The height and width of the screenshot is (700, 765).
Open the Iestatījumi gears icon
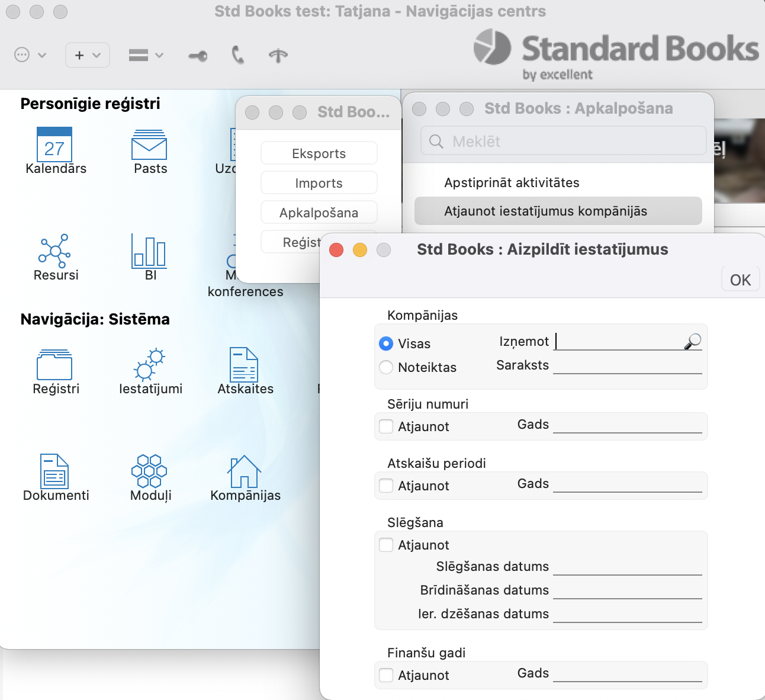[x=149, y=364]
